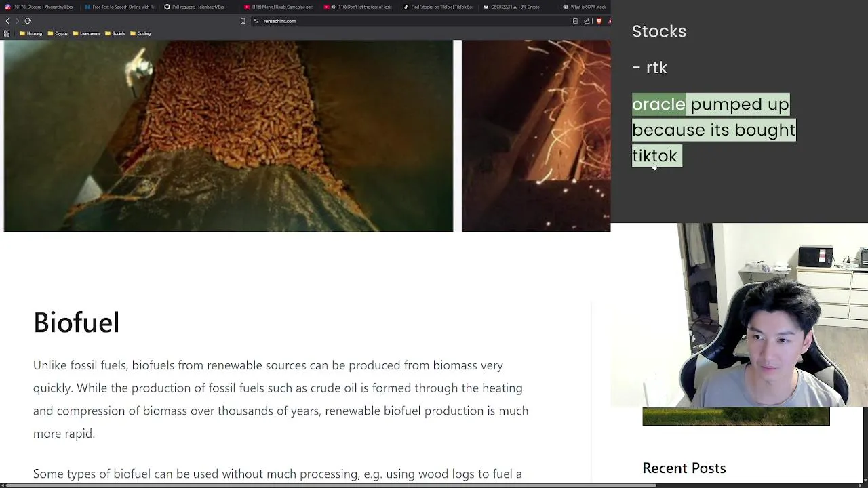
Task: Go back using the browser back arrow
Action: 7,21
